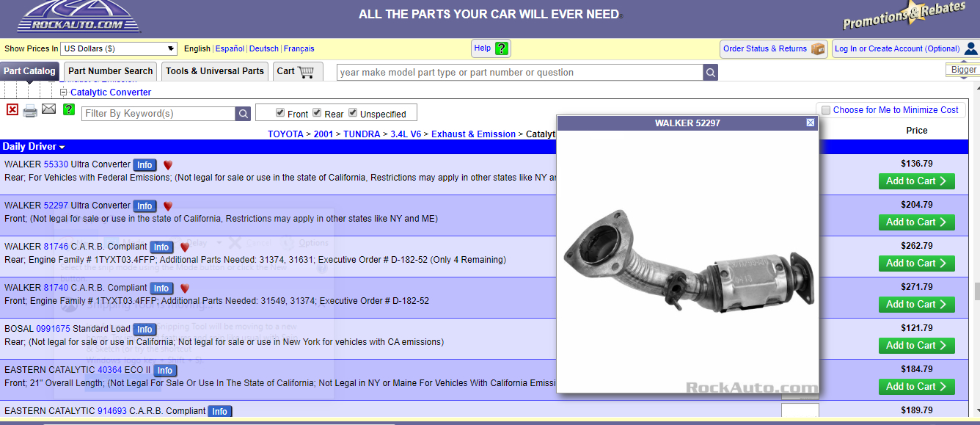This screenshot has height=425, width=980.
Task: Open Info for EASTERN CATALYTIC 40364
Action: (165, 371)
